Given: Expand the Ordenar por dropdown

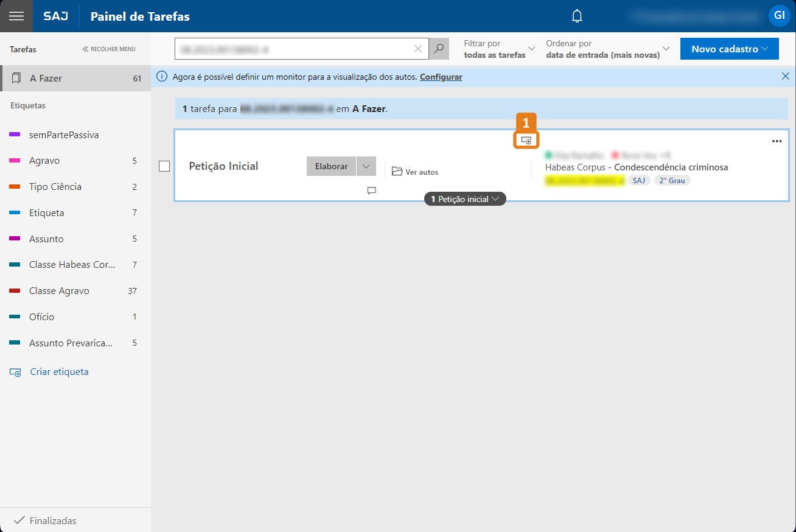Looking at the screenshot, I should [607, 49].
